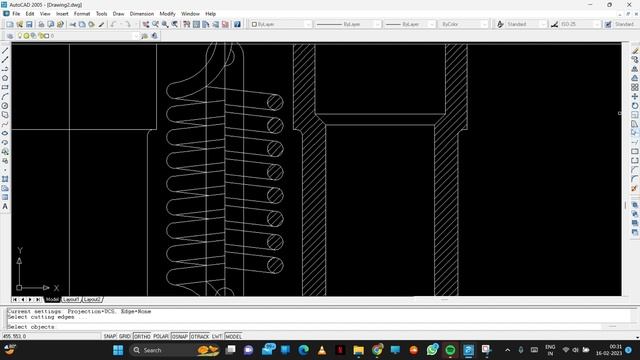Click the command line input area

coord(318,327)
